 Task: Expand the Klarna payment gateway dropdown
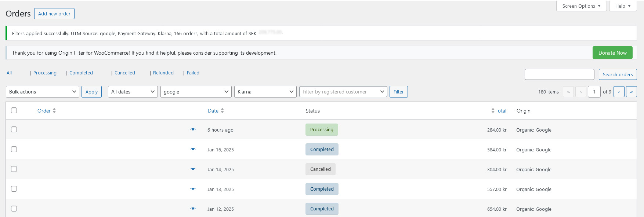(265, 92)
